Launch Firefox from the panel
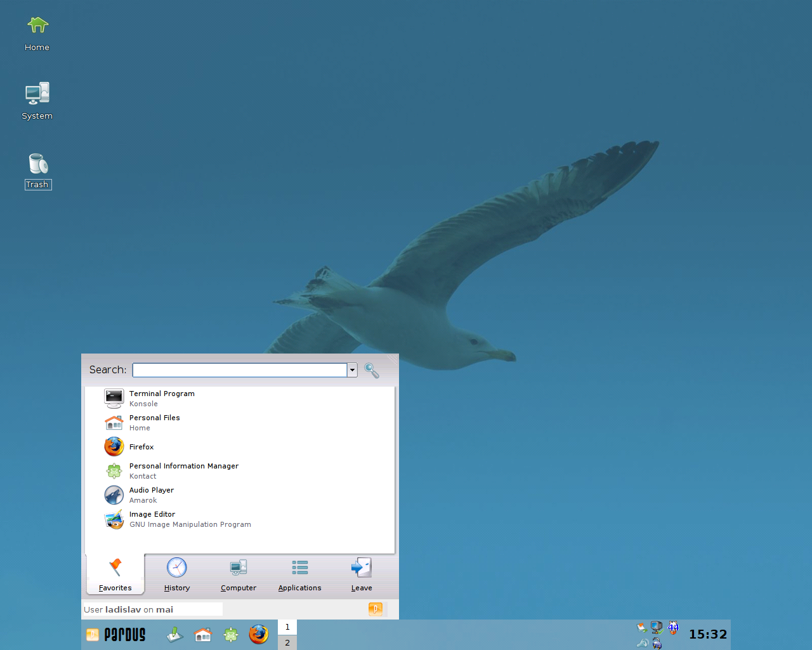The width and height of the screenshot is (812, 650). tap(259, 634)
